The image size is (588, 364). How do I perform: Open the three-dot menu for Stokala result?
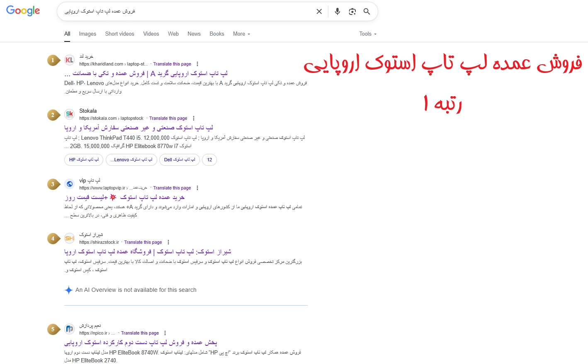(194, 119)
